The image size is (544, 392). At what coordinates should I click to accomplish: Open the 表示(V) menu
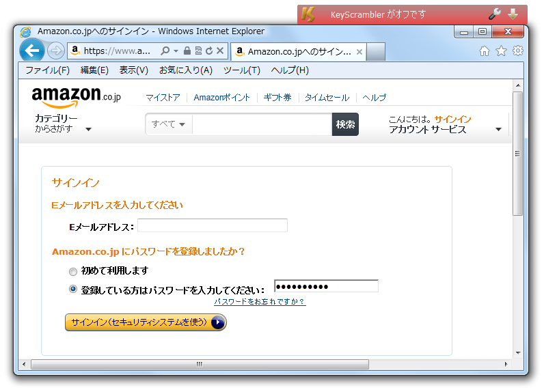click(133, 70)
